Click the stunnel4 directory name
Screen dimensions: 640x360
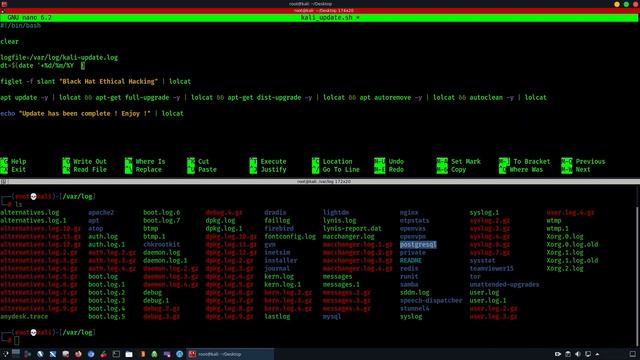[x=415, y=309]
